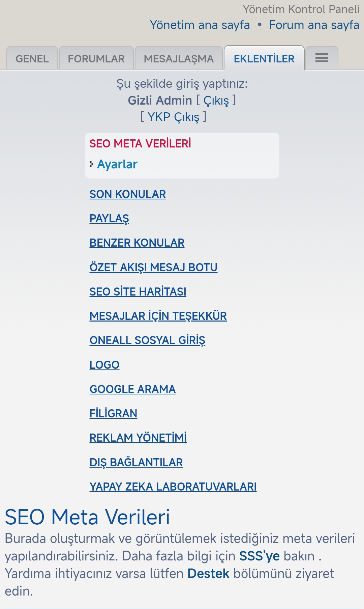Viewport: 364px width, 609px height.
Task: Open the GOOGLE ARAMA section
Action: tap(132, 389)
